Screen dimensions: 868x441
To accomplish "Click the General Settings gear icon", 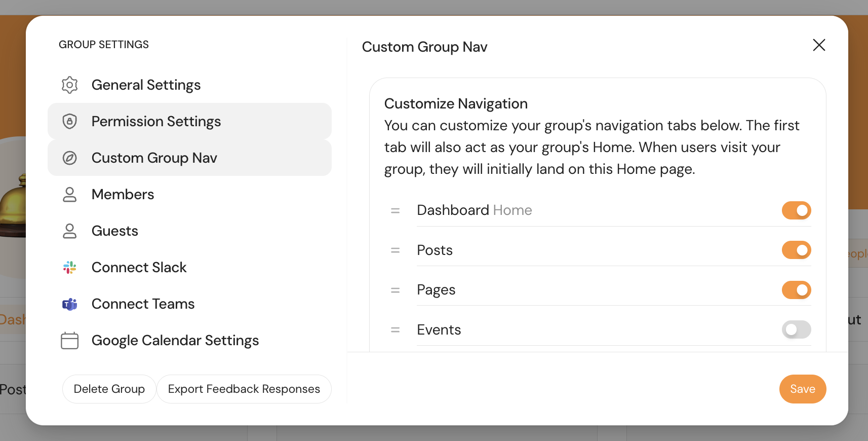I will (70, 85).
